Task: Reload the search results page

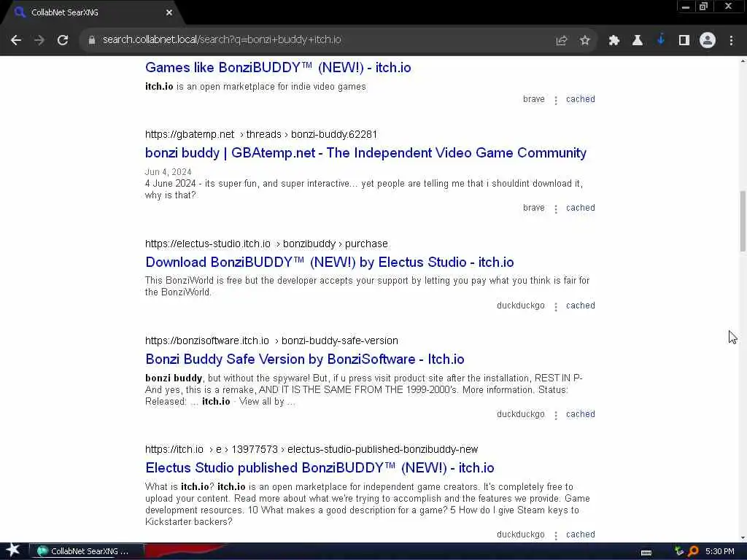Action: (63, 40)
